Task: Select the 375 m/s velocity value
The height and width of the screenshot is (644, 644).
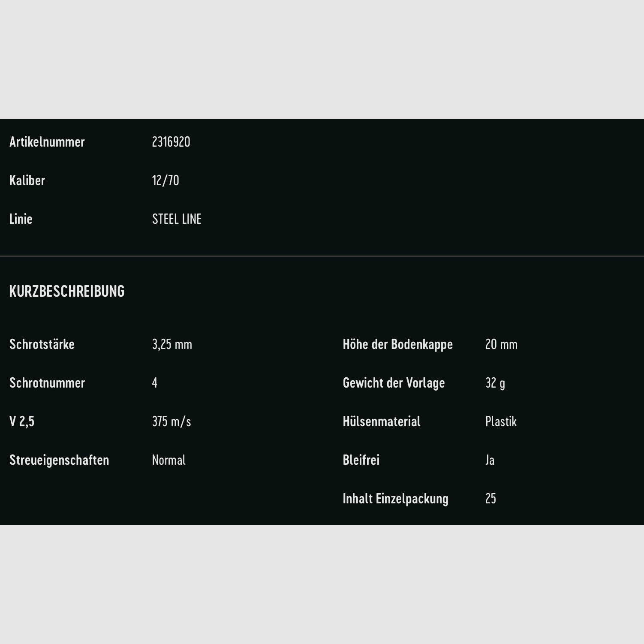Action: [172, 421]
